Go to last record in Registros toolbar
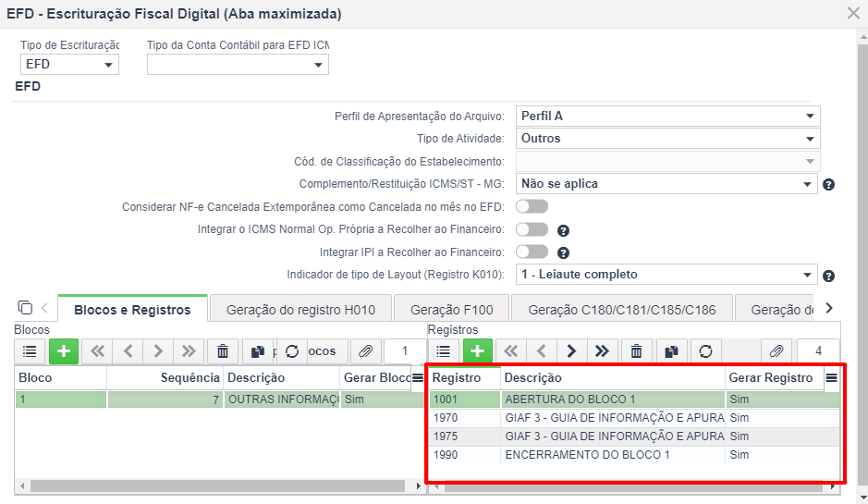The width and height of the screenshot is (868, 504). point(603,351)
